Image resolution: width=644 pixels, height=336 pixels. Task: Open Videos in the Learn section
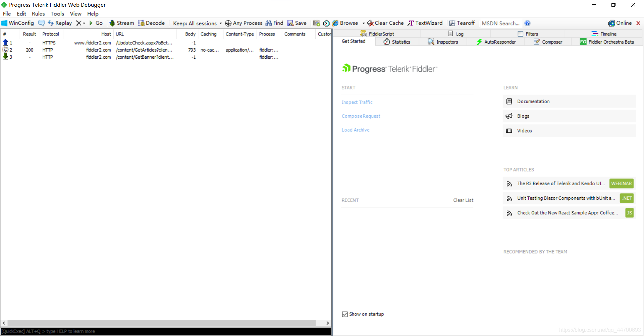click(569, 131)
